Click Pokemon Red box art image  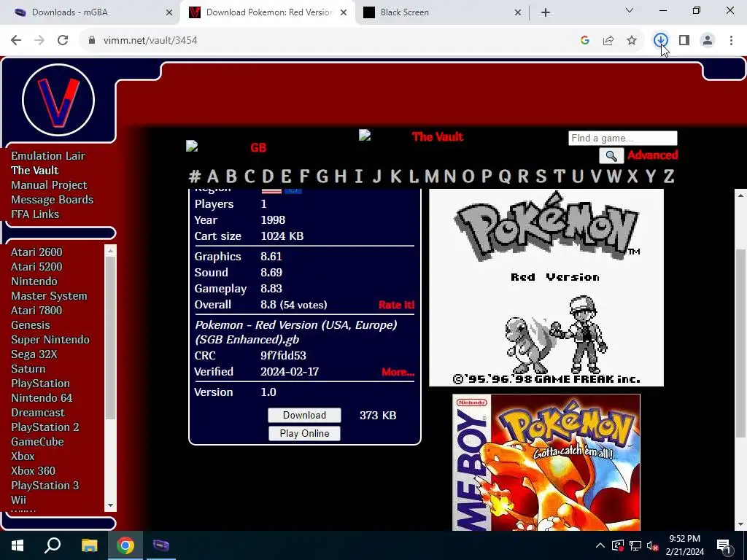(546, 462)
